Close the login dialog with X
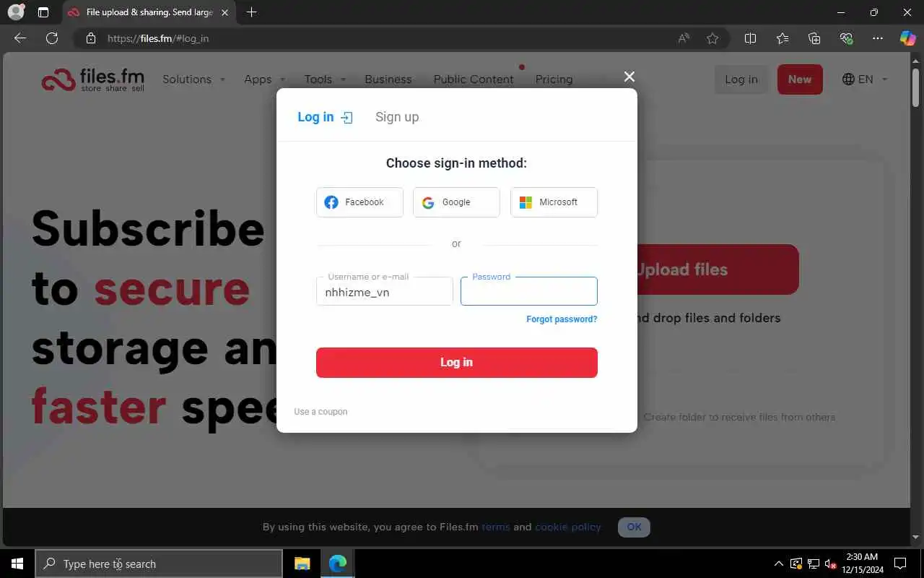The width and height of the screenshot is (924, 578). (x=629, y=77)
